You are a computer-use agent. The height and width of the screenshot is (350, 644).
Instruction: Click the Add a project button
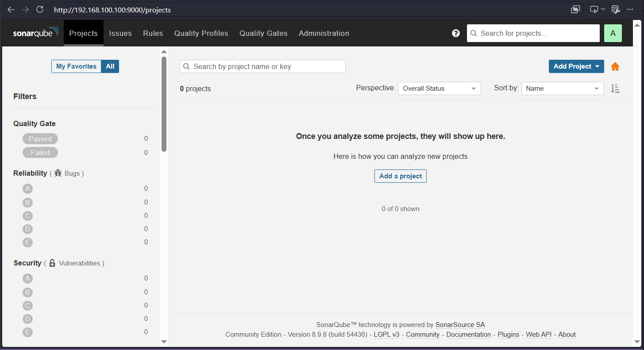(401, 176)
